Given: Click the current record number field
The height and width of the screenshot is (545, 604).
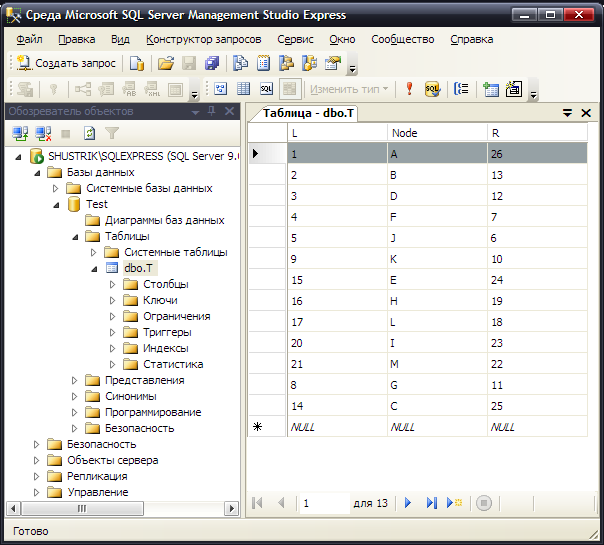Looking at the screenshot, I should click(x=324, y=503).
